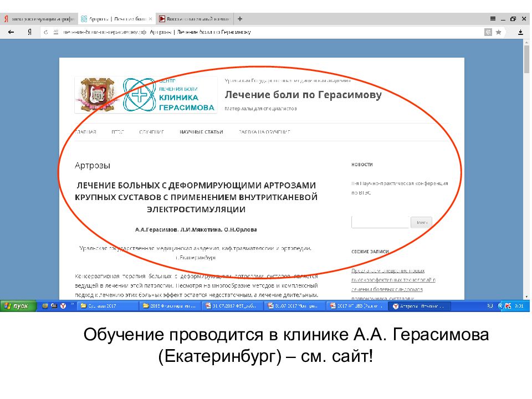Switch to Артрозы browser taskbar button

(x=420, y=306)
